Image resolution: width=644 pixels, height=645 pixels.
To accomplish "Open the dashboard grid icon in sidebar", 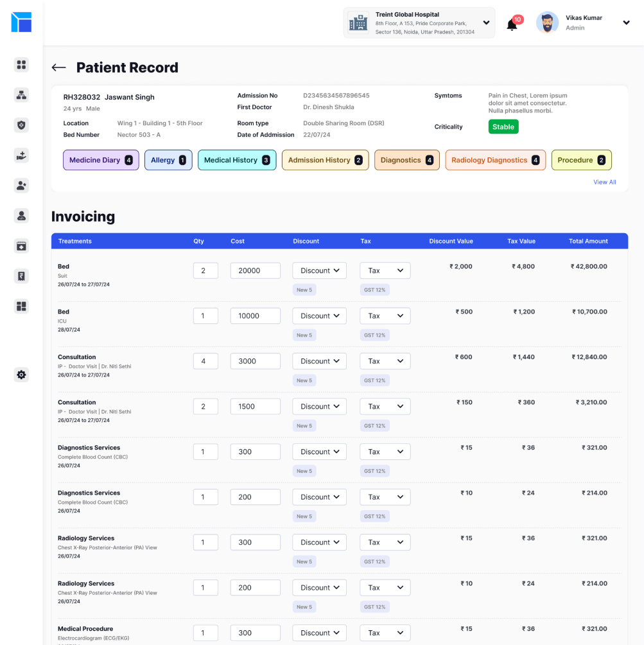I will click(x=21, y=64).
